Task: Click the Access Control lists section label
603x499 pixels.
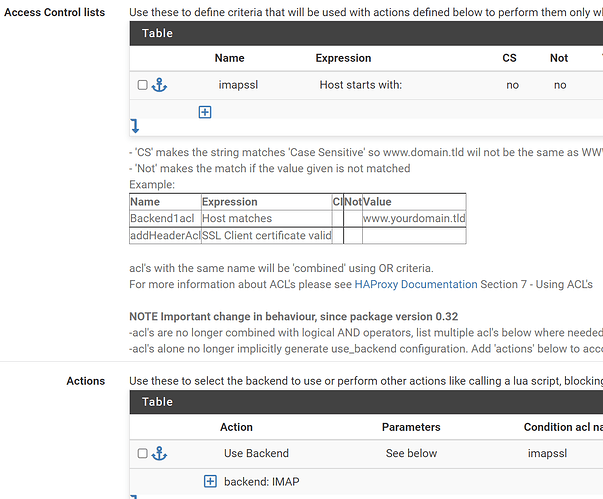Action: click(x=55, y=12)
